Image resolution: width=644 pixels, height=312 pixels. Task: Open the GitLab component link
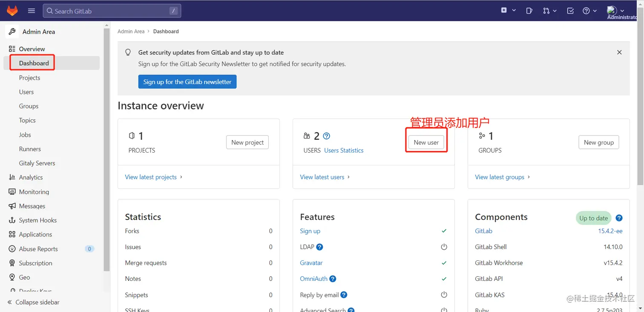point(483,231)
